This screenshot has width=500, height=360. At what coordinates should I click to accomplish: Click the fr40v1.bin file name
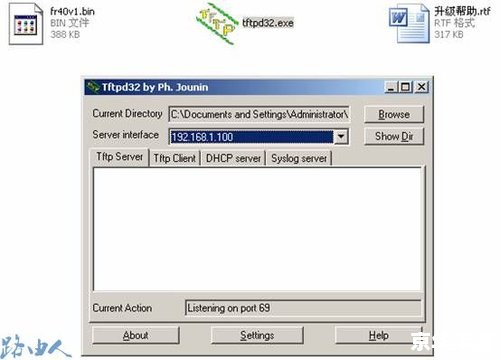coord(72,11)
